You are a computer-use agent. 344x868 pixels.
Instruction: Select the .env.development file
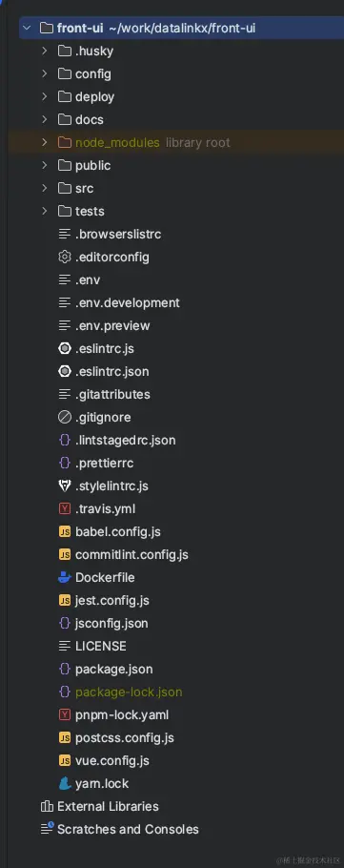[x=128, y=302]
